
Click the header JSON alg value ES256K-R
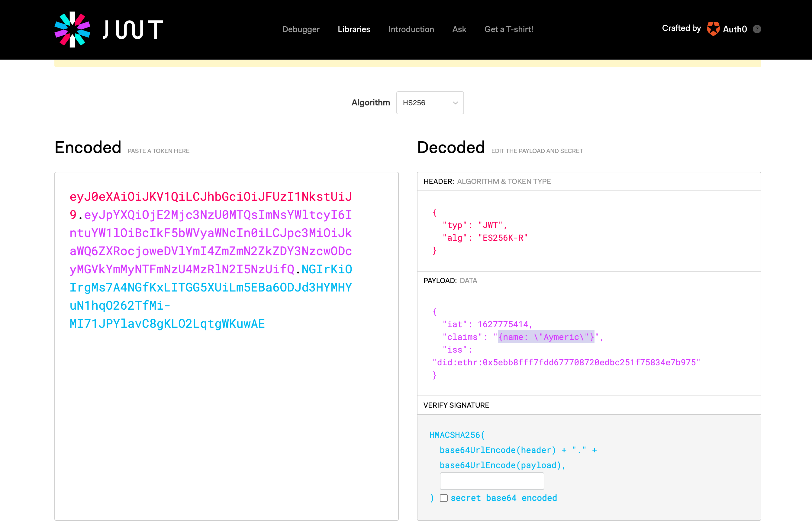click(503, 238)
